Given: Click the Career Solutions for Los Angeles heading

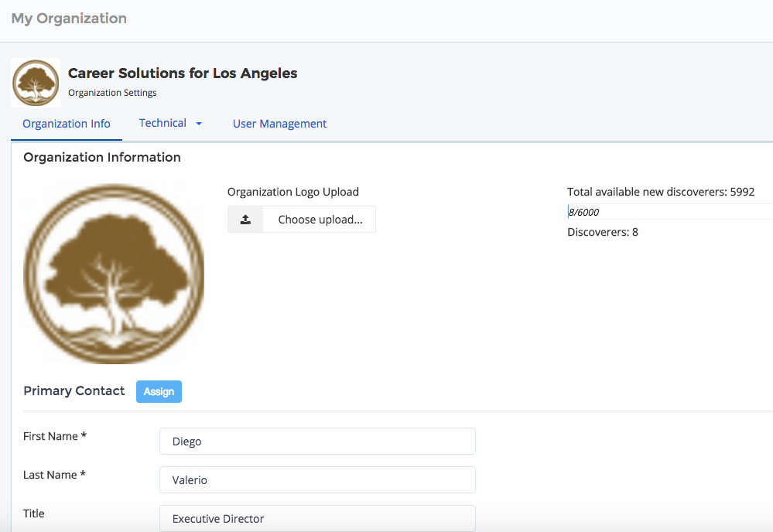Looking at the screenshot, I should click(x=183, y=73).
